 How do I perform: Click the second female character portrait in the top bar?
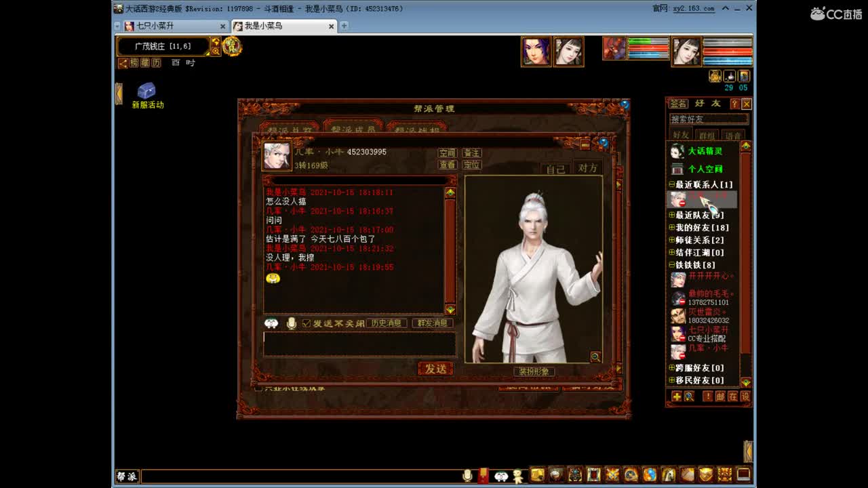[x=569, y=51]
